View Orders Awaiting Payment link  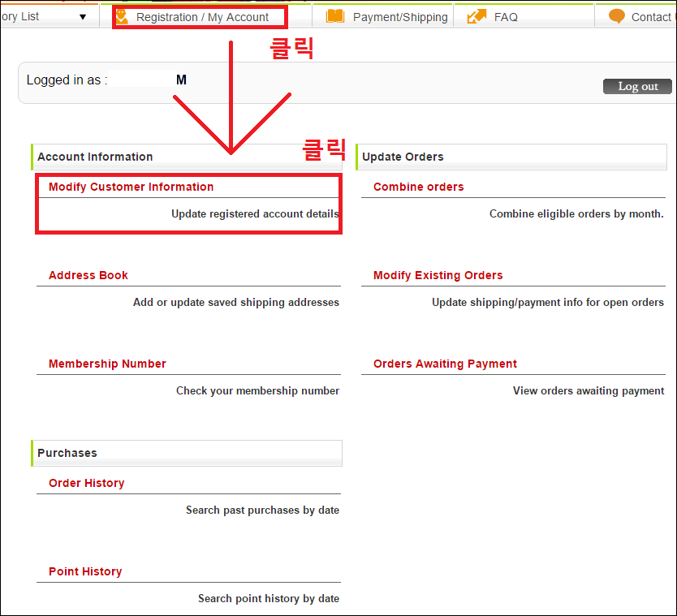445,364
